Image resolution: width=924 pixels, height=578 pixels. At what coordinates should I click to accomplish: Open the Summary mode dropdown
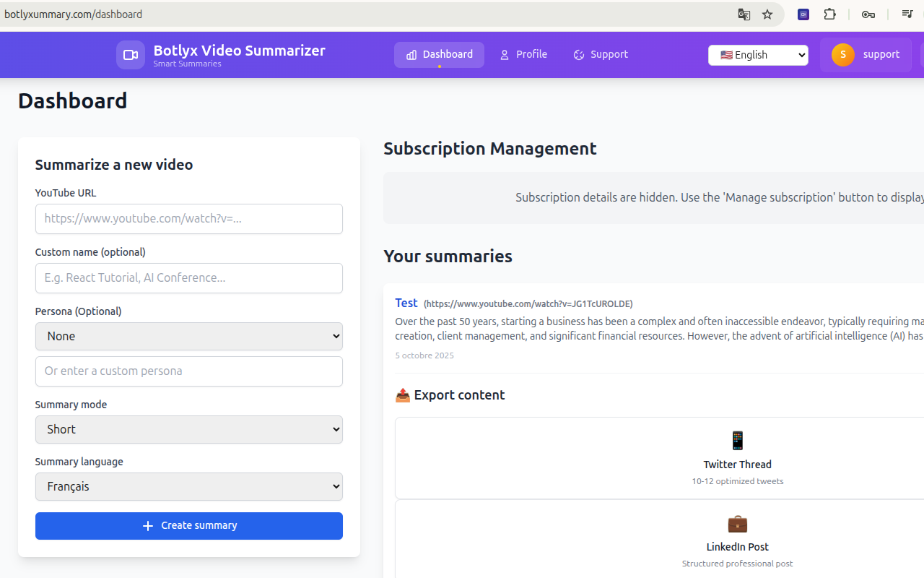click(x=188, y=429)
